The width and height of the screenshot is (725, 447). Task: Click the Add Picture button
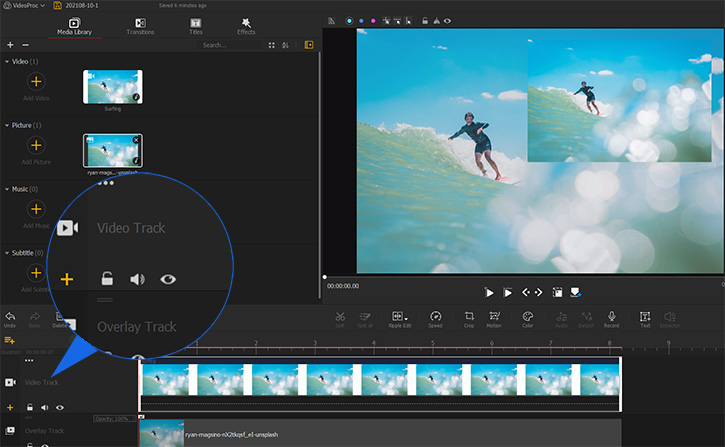(x=36, y=147)
